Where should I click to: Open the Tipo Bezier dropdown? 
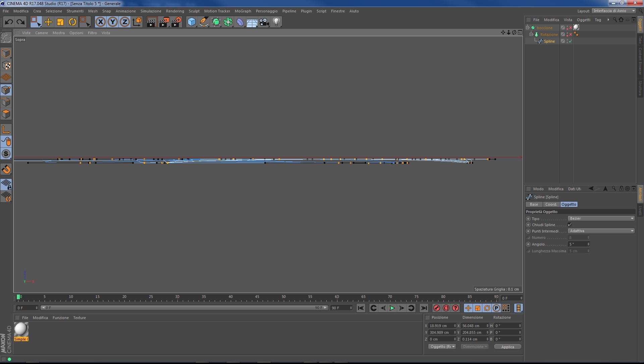click(601, 218)
